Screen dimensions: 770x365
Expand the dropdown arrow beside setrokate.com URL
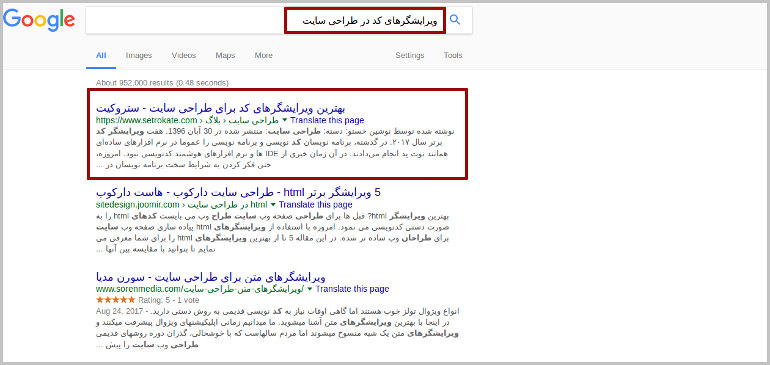[x=284, y=120]
